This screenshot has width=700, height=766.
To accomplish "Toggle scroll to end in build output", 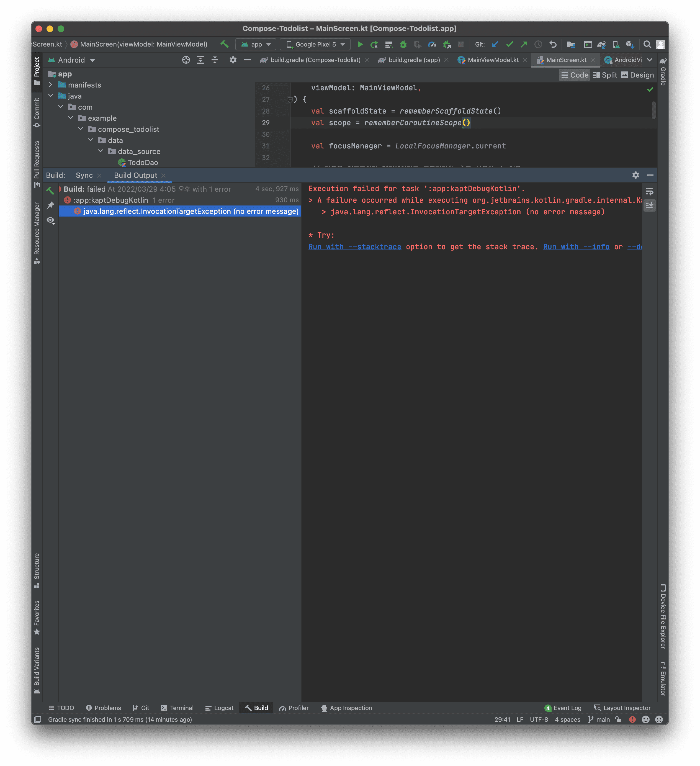I will [650, 205].
